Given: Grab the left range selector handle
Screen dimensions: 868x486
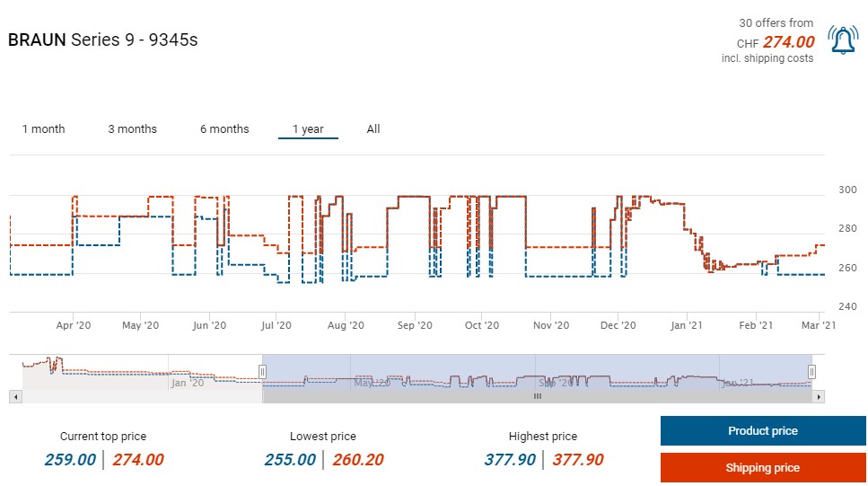Looking at the screenshot, I should 263,371.
